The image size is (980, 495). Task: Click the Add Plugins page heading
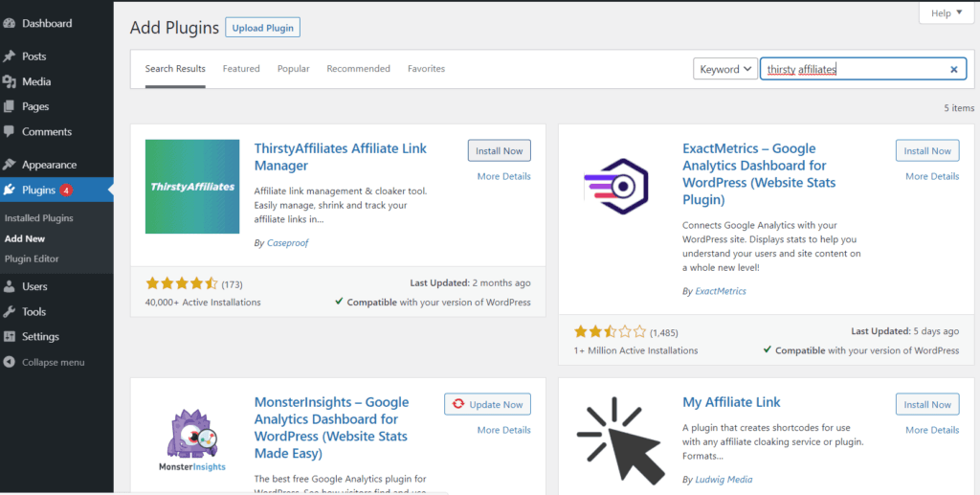tap(174, 28)
